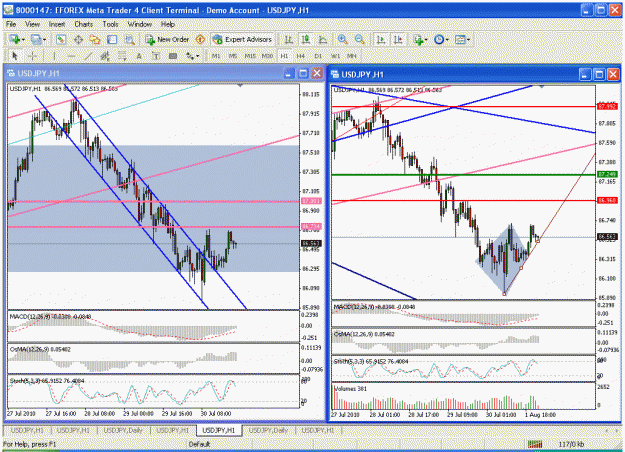Select the active USDJPY,H1 chart tab

(219, 430)
